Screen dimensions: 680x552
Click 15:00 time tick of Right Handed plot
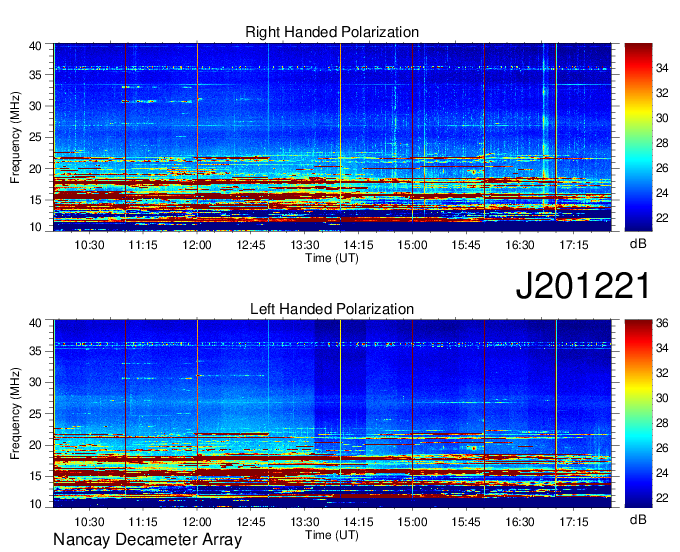(412, 245)
